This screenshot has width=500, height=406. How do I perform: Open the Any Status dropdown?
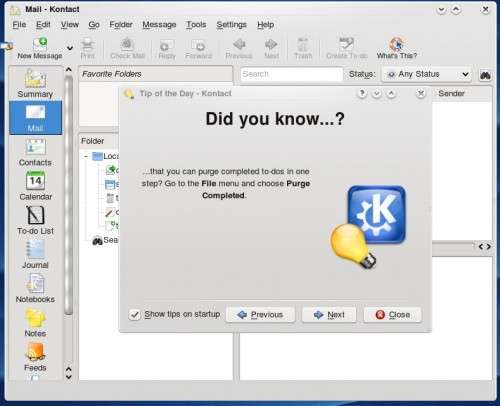[427, 74]
